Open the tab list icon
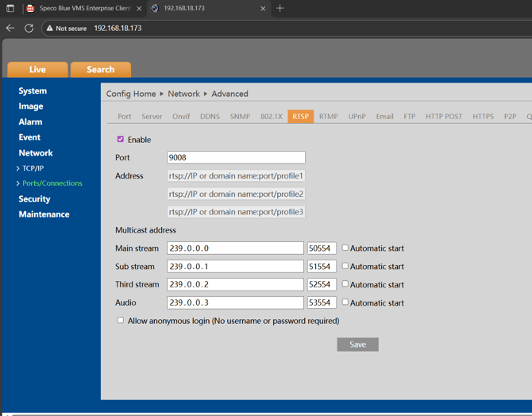This screenshot has height=416, width=532. [x=10, y=8]
